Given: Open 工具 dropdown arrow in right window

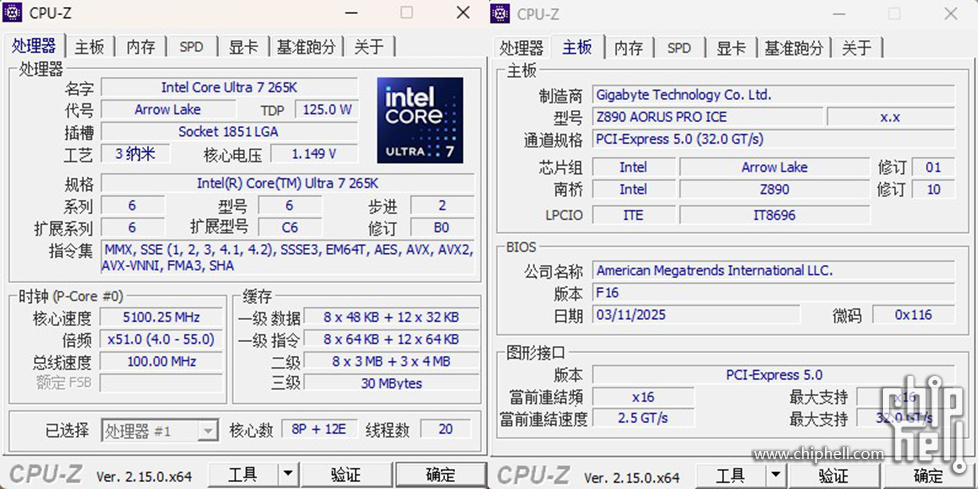Looking at the screenshot, I should 775,476.
